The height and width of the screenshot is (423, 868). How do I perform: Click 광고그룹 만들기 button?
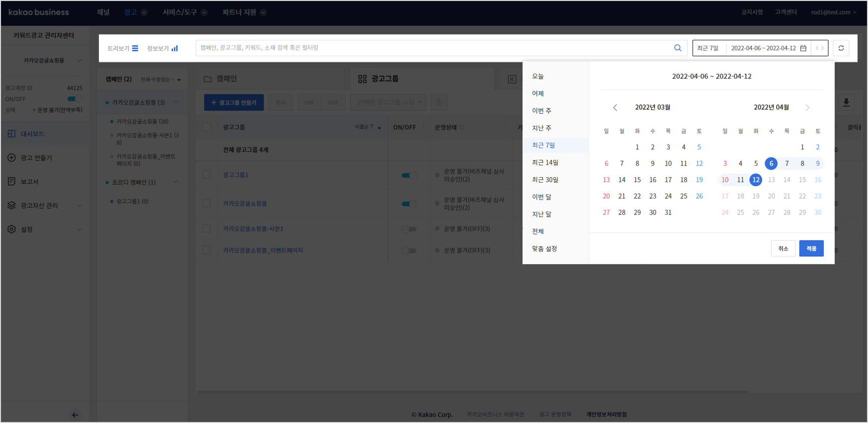234,103
